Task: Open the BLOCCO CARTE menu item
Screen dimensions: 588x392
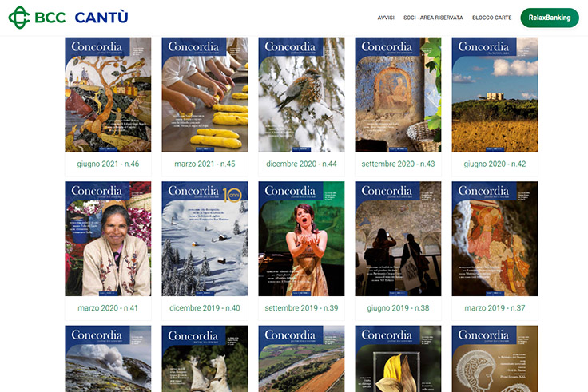Action: tap(491, 18)
